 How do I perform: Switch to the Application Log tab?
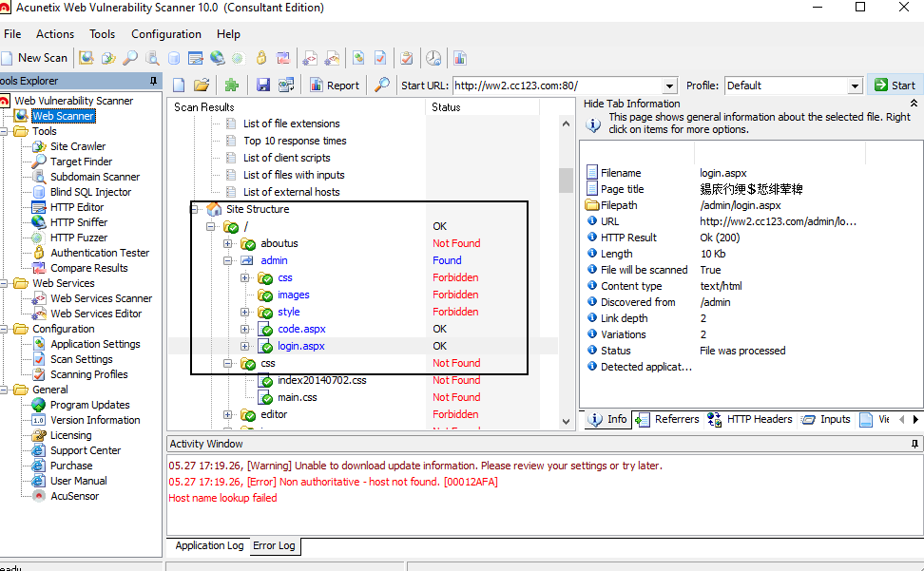coord(209,545)
